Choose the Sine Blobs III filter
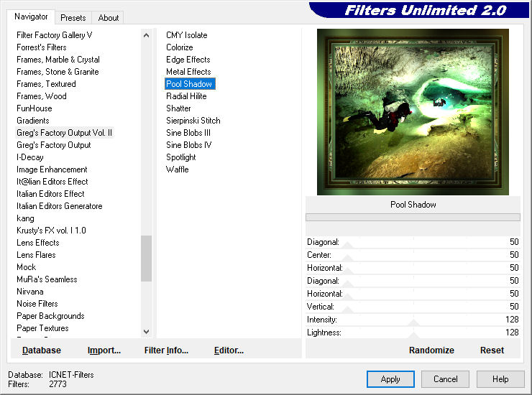 coord(188,133)
